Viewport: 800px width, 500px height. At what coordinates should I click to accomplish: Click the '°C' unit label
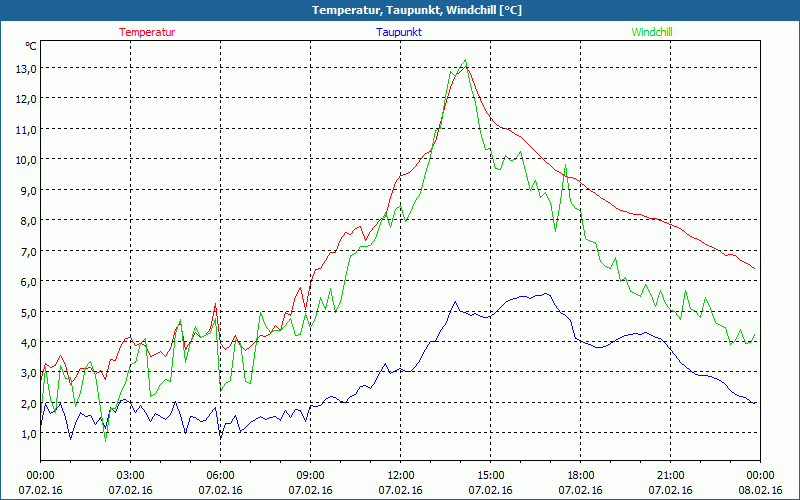(x=30, y=46)
